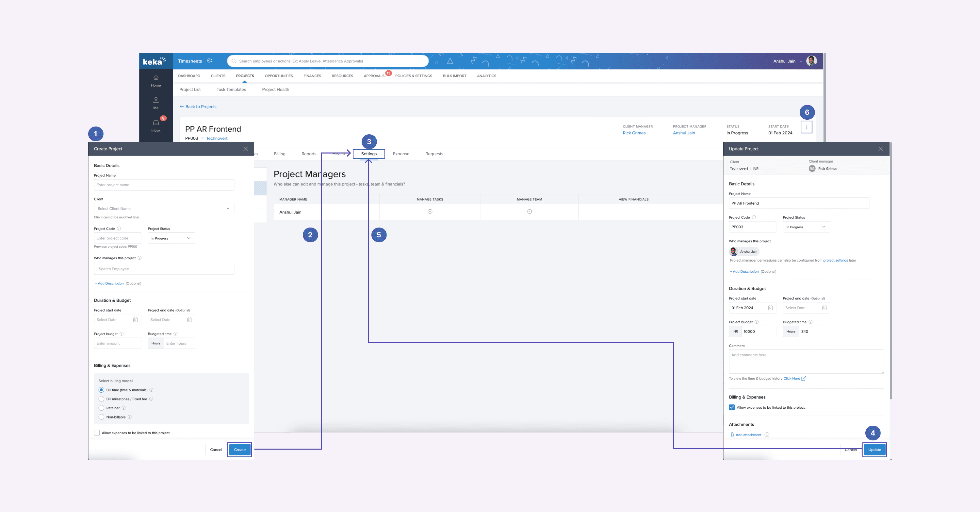Viewport: 980px width, 512px height.
Task: Click Bill milestones info icon
Action: (x=151, y=399)
